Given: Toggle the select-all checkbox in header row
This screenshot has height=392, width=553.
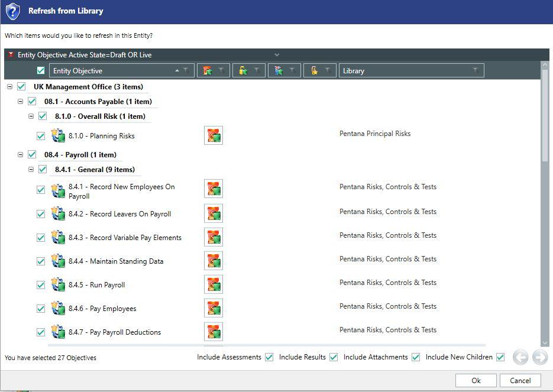Looking at the screenshot, I should pyautogui.click(x=41, y=70).
